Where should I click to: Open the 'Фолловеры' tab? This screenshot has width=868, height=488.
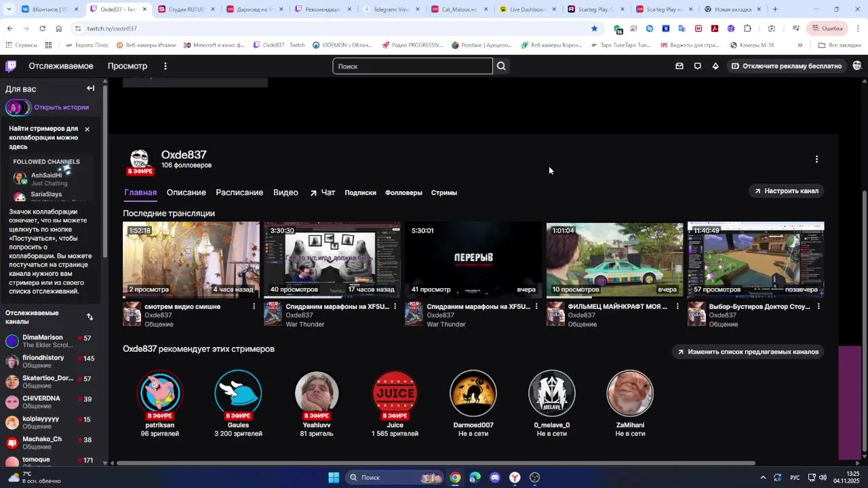(403, 192)
